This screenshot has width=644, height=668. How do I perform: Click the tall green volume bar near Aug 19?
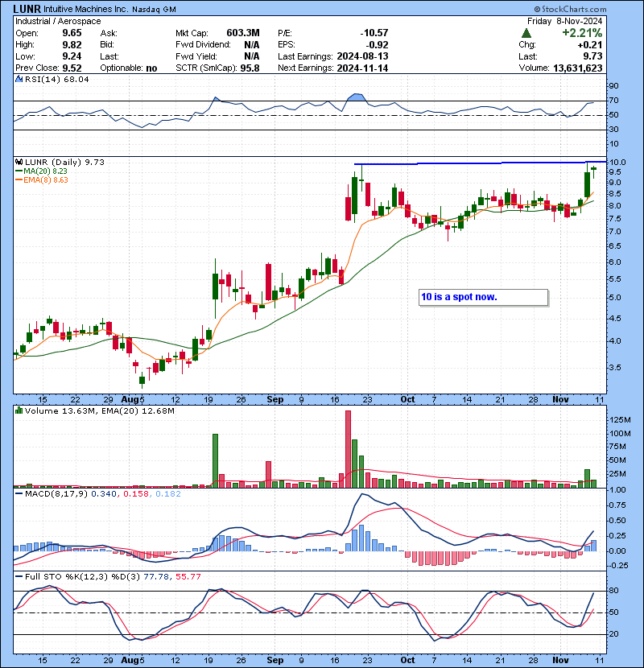[215, 460]
